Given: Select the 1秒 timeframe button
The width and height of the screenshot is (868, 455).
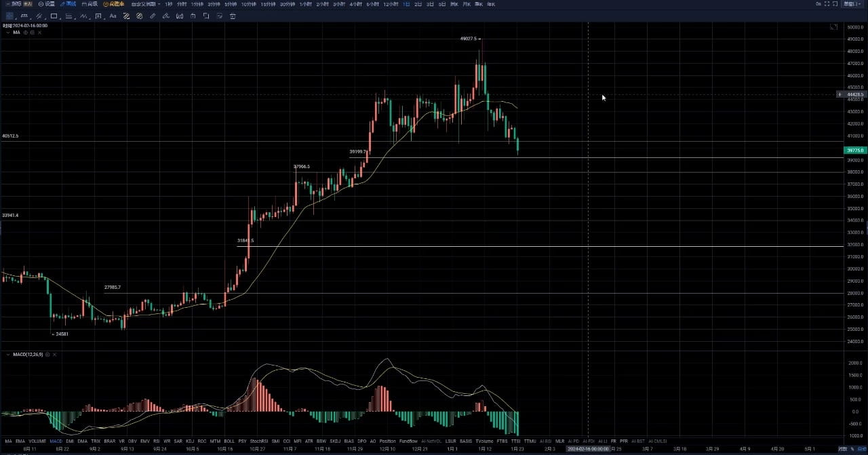Looking at the screenshot, I should tap(169, 4).
